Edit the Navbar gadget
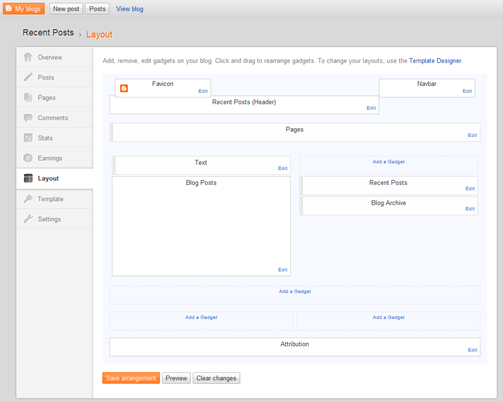503x401 pixels. 467,91
